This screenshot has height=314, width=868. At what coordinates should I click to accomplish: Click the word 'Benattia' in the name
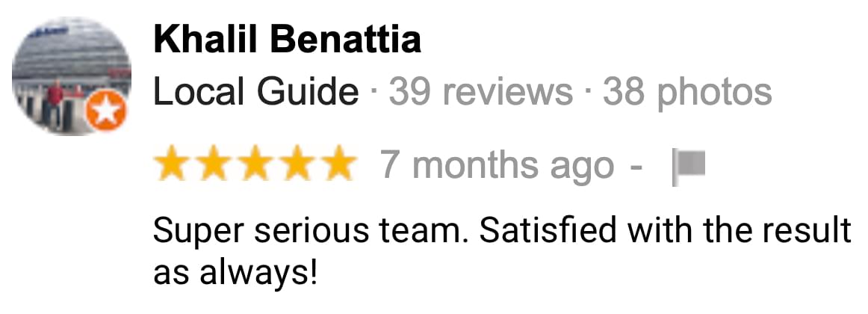pyautogui.click(x=349, y=40)
